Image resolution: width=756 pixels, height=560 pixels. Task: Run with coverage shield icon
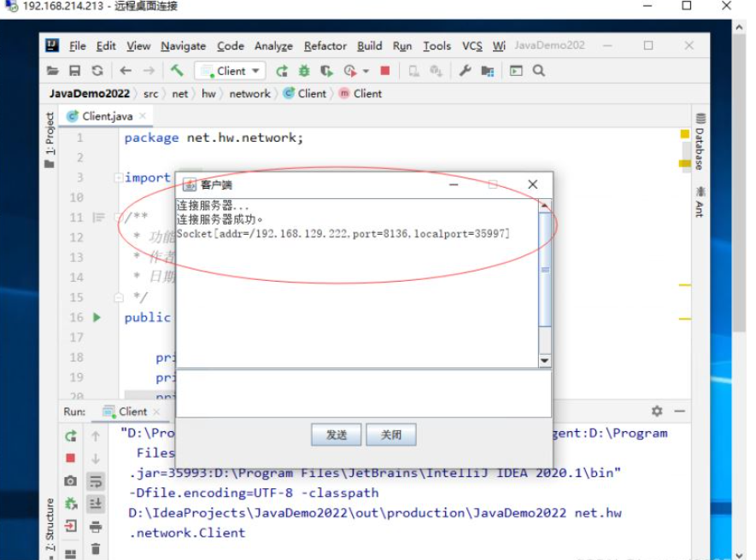coord(326,72)
